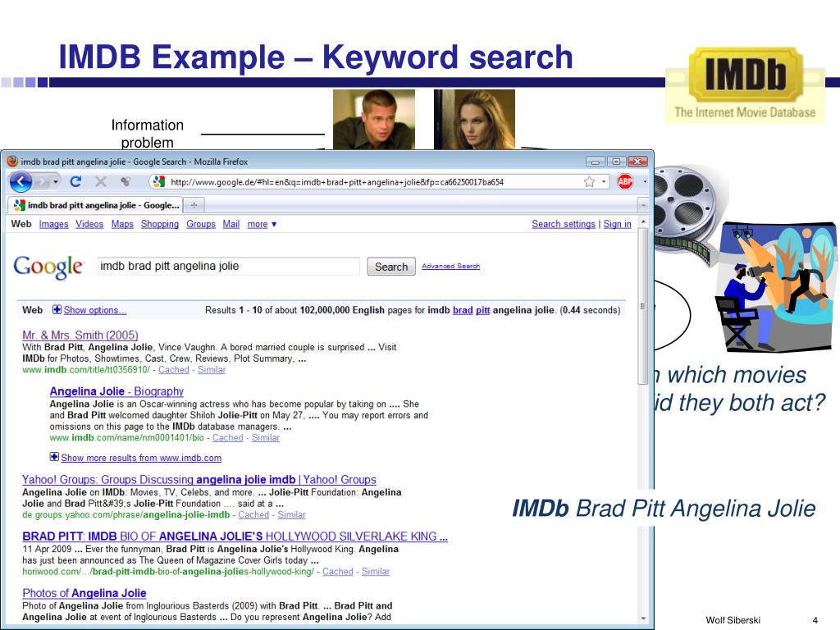Click the stop loading X icon
This screenshot has width=840, height=630.
[x=101, y=181]
